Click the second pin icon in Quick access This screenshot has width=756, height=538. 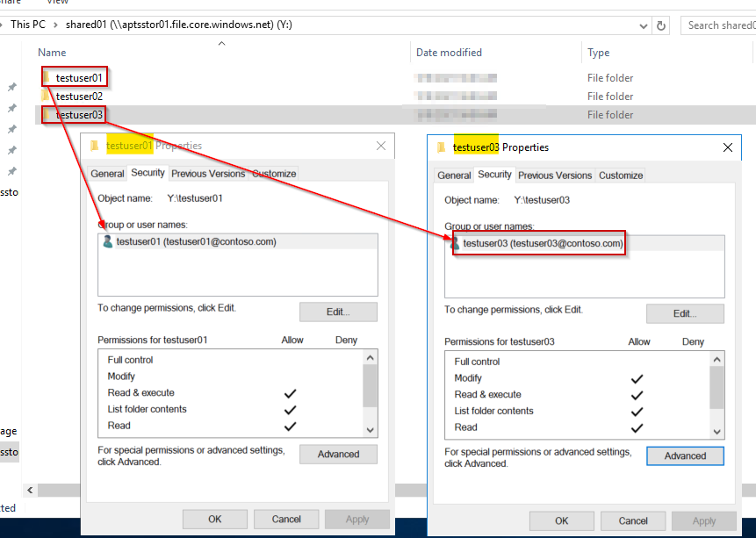(12, 108)
